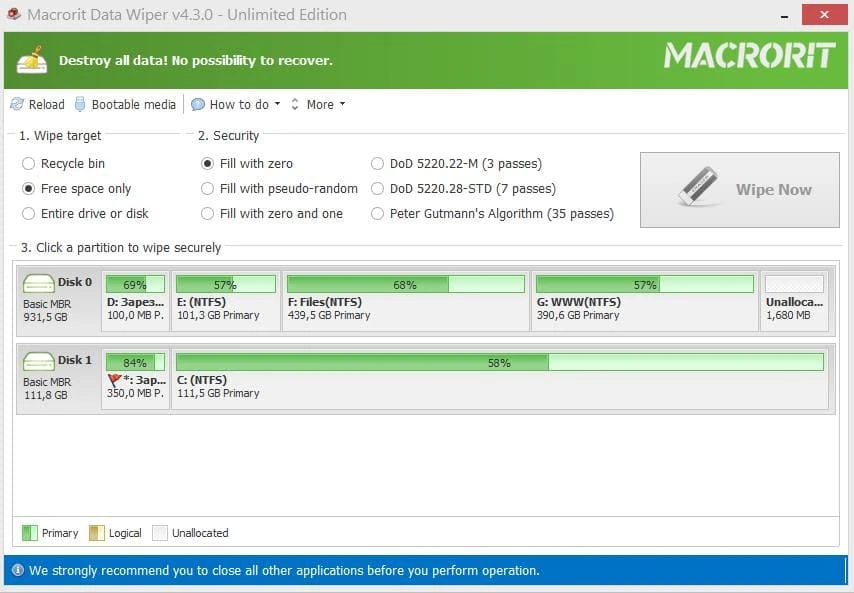Click the More up-down arrows icon
This screenshot has height=593, width=854.
coord(295,104)
